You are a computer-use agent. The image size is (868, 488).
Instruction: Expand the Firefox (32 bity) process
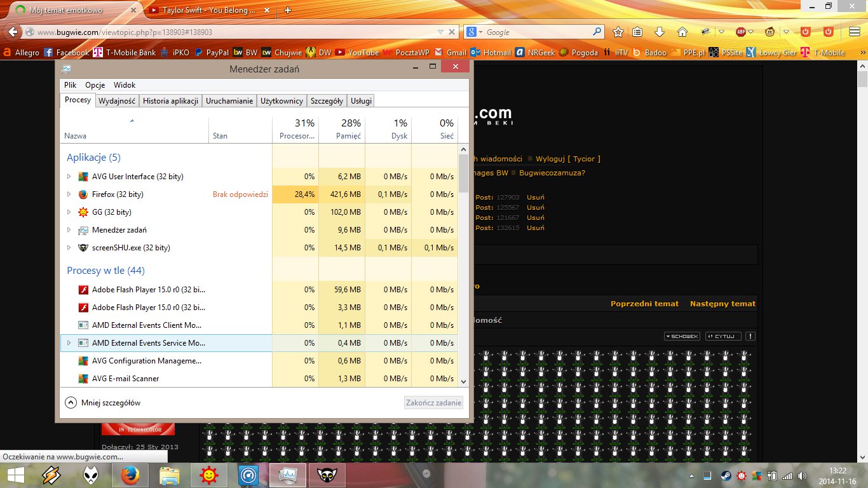[69, 194]
